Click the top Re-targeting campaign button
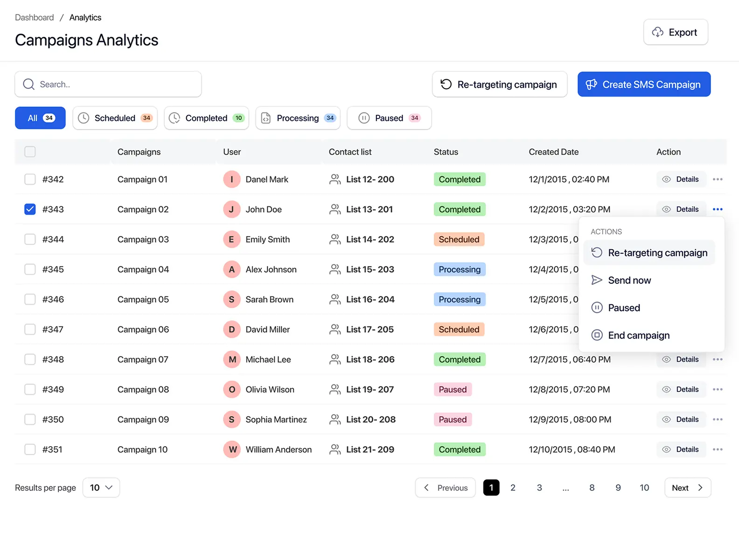Viewport: 739px width, 560px height. click(x=499, y=84)
